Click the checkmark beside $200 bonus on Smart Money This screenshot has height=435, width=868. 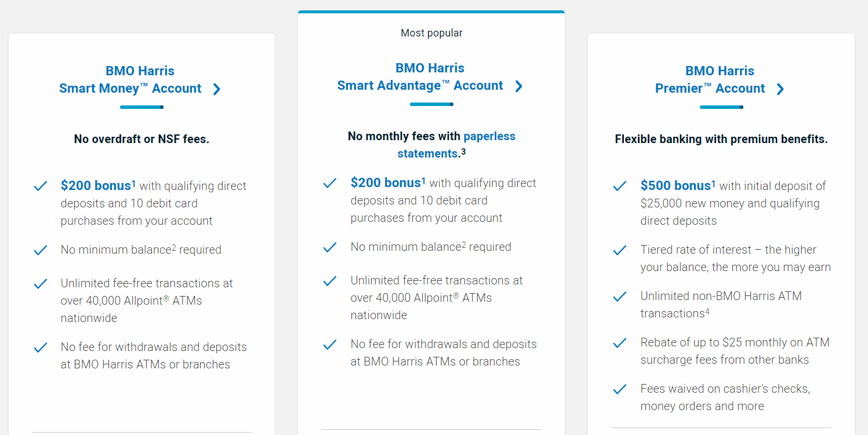41,185
